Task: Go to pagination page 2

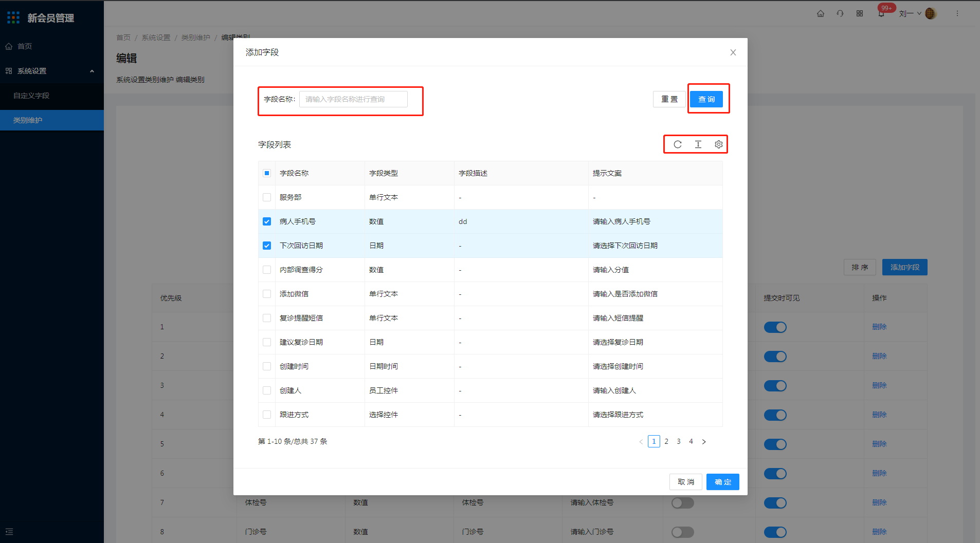Action: pyautogui.click(x=666, y=441)
